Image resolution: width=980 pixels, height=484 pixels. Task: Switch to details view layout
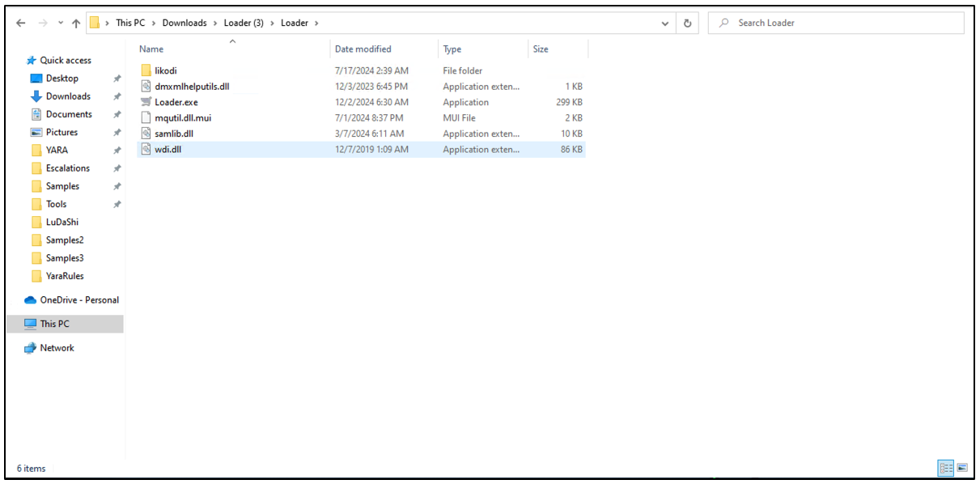tap(945, 468)
